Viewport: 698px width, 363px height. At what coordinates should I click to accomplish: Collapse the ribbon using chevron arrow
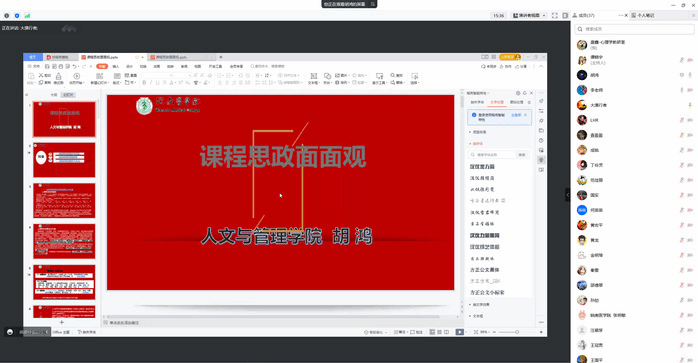[x=541, y=66]
